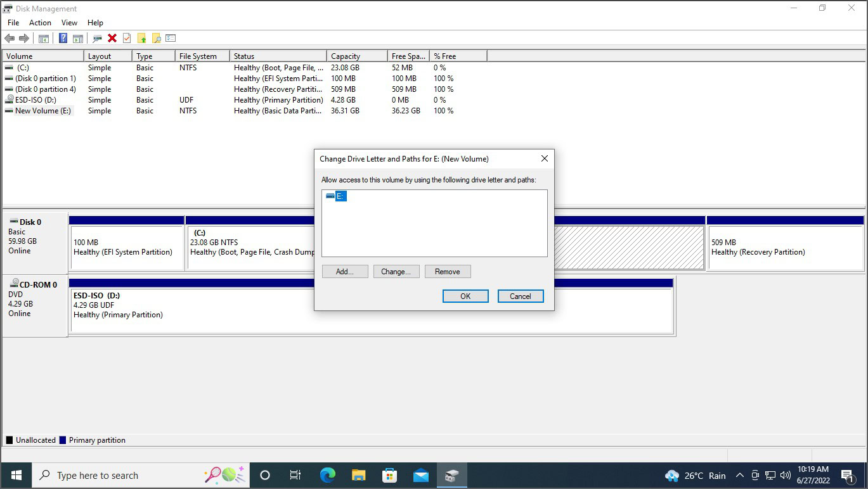Close the Change Drive Letter dialog
The width and height of the screenshot is (868, 489).
[544, 158]
